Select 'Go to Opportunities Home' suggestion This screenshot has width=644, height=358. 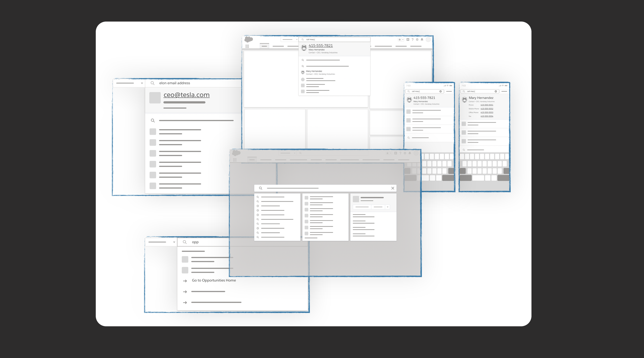(214, 280)
